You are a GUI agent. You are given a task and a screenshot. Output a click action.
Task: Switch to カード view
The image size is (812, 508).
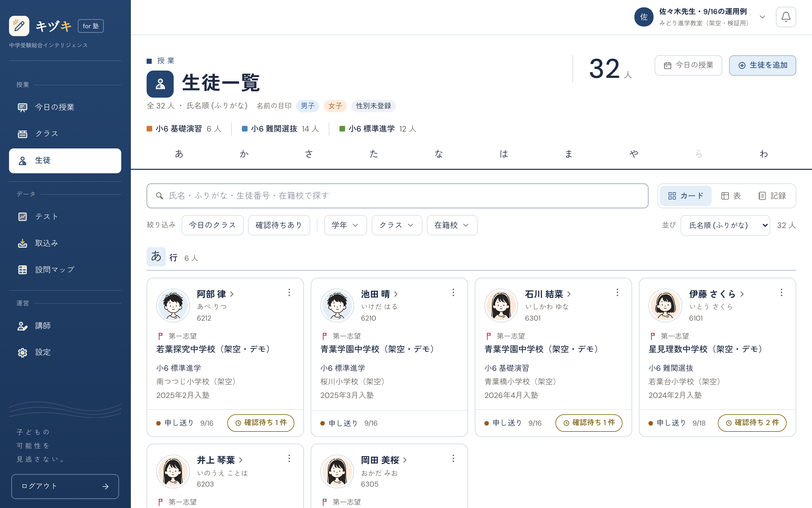tap(685, 196)
